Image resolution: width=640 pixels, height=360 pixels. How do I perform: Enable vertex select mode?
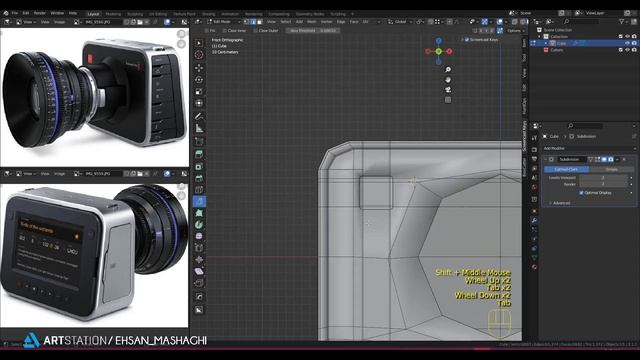pos(247,22)
